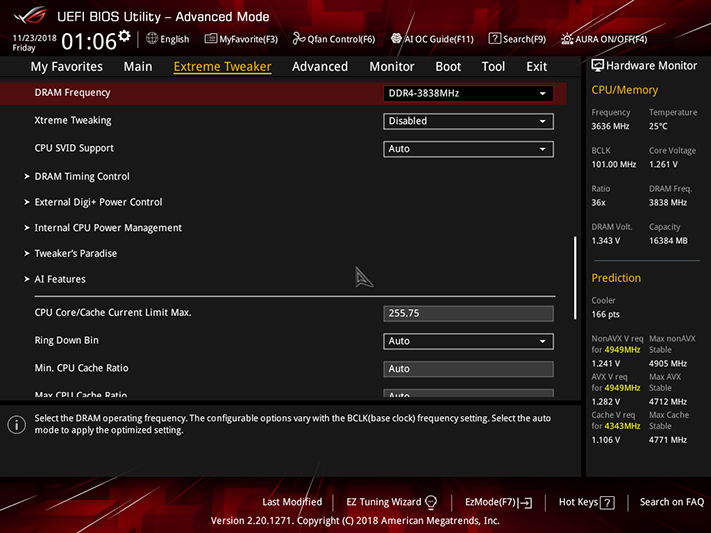Open Qfan Control fan icon
Viewport: 711px width, 533px height.
pyautogui.click(x=298, y=39)
